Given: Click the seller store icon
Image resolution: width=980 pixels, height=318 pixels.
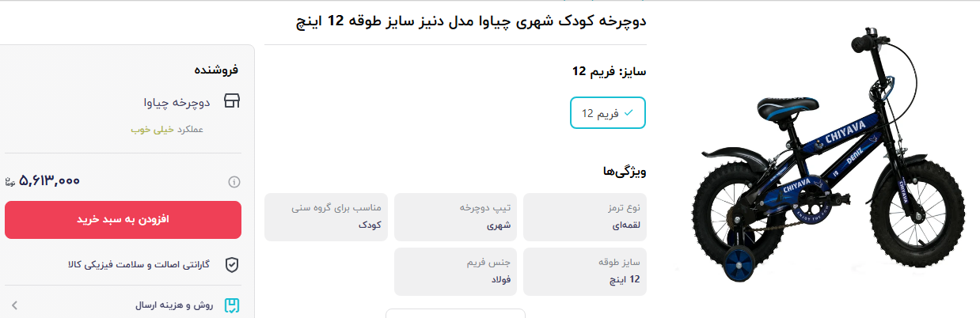Looking at the screenshot, I should point(232,101).
